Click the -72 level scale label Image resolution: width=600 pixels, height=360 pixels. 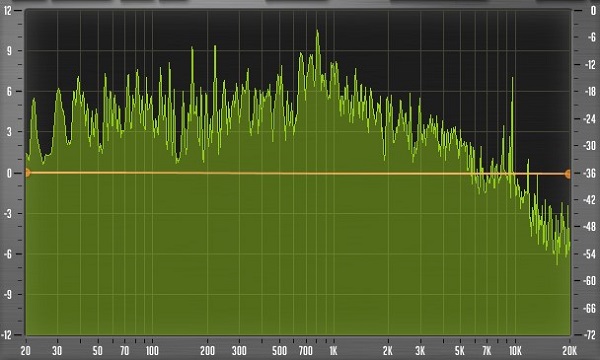coord(590,335)
